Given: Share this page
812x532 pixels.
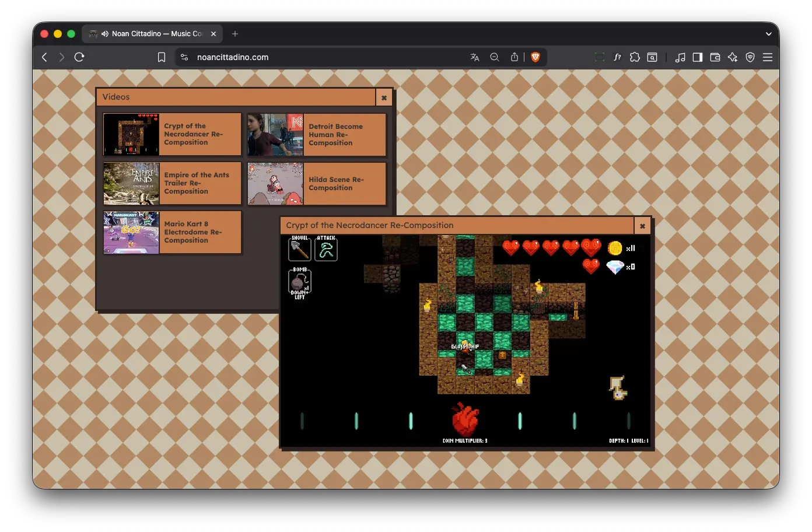Looking at the screenshot, I should tap(514, 57).
